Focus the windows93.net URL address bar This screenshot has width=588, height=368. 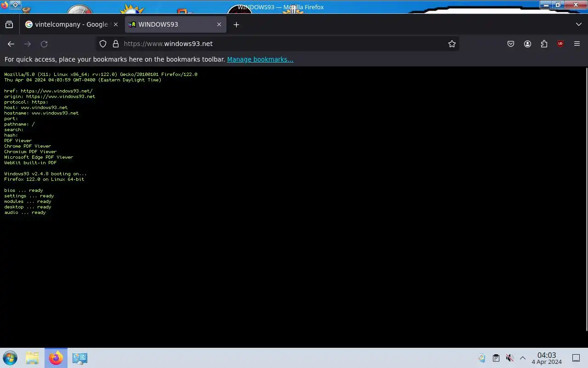coord(277,44)
